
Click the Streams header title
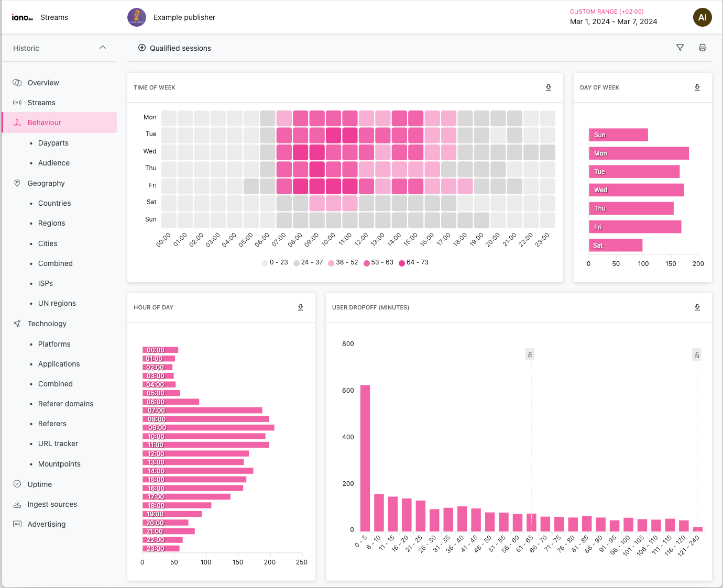pos(54,17)
